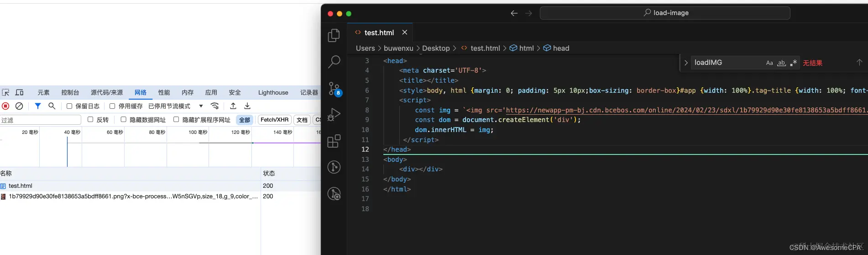Switch to 性能 DevTools tab
The height and width of the screenshot is (255, 868).
pyautogui.click(x=164, y=92)
